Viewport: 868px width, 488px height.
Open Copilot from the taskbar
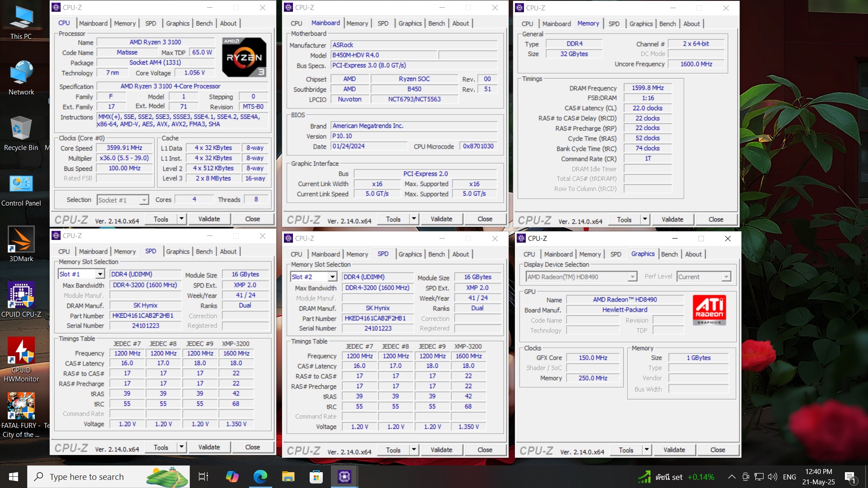point(232,477)
